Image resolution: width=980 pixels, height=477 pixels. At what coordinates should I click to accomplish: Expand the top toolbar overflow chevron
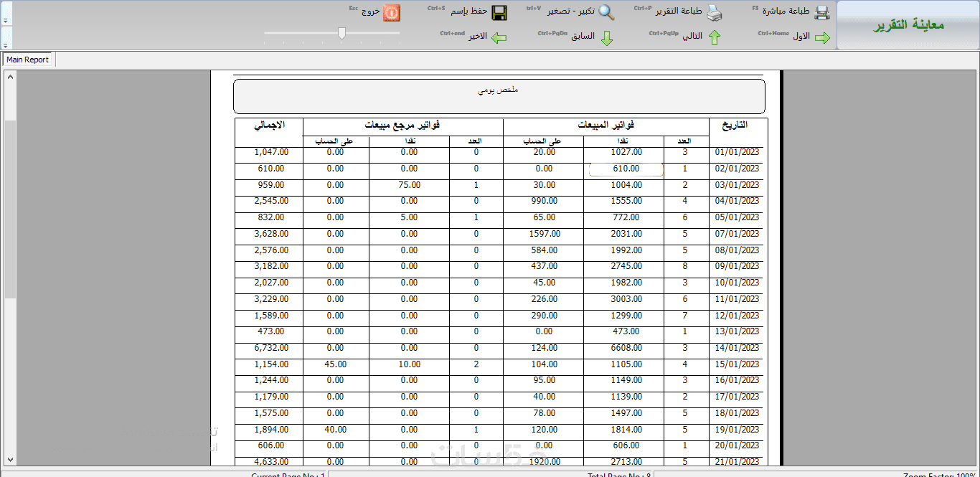coord(6,20)
